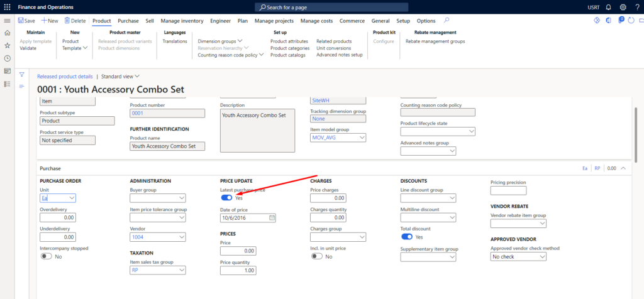Open the Vendor dropdown
The image size is (644, 299).
182,237
